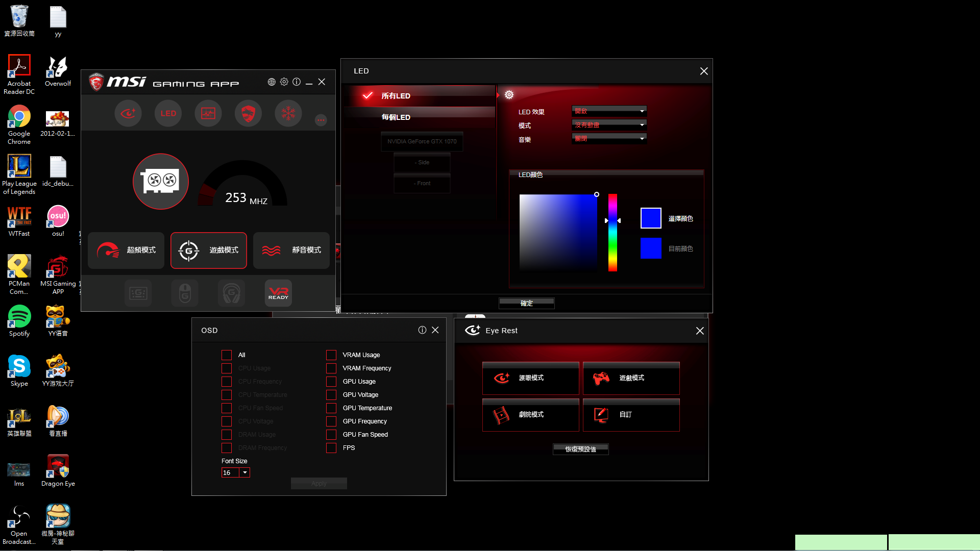Click the gaming keyboard icon
Image resolution: width=980 pixels, height=551 pixels.
coord(138,293)
